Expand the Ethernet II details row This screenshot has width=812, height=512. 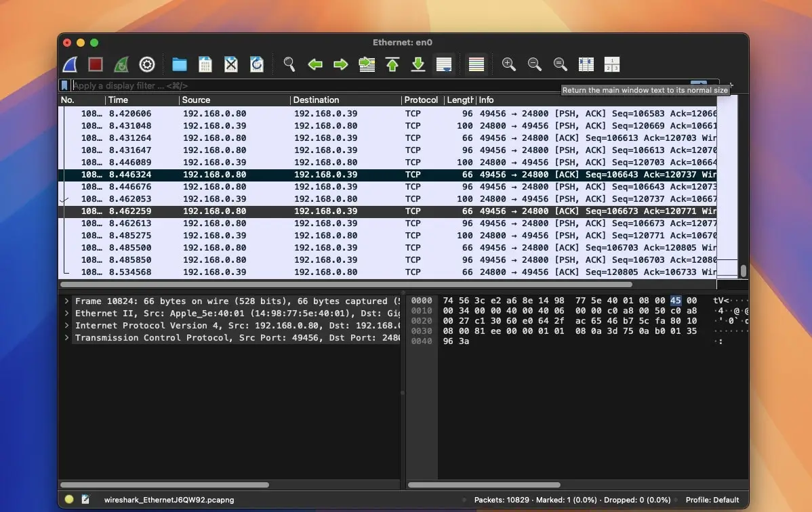click(x=67, y=313)
